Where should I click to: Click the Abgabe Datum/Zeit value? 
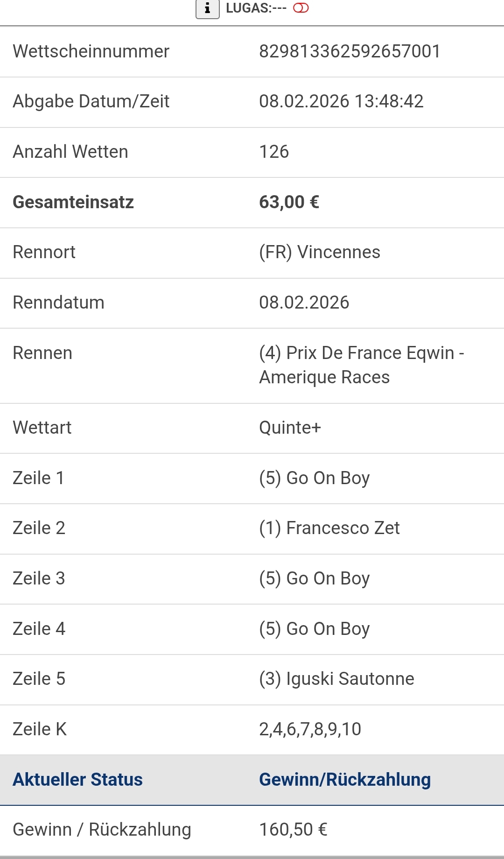341,101
